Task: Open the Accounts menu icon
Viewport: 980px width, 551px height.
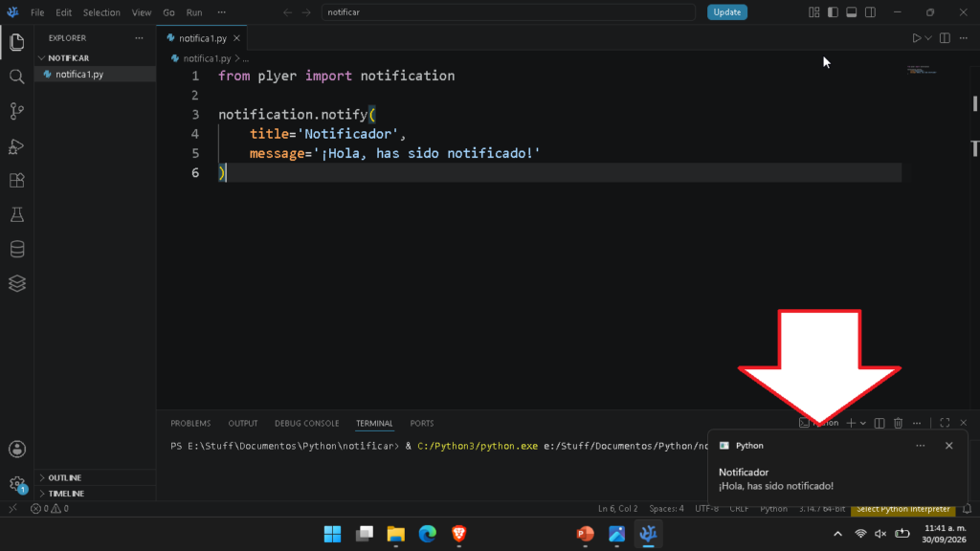Action: point(17,450)
